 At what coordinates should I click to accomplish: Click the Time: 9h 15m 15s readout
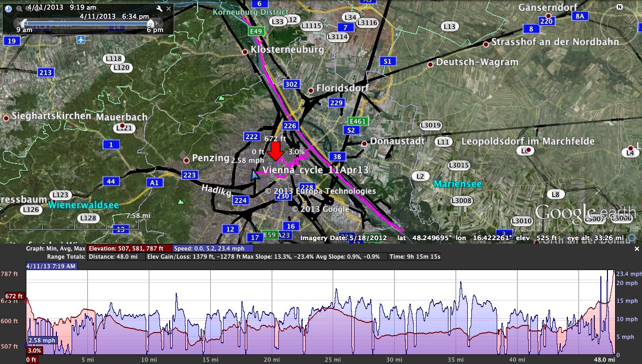tap(414, 257)
